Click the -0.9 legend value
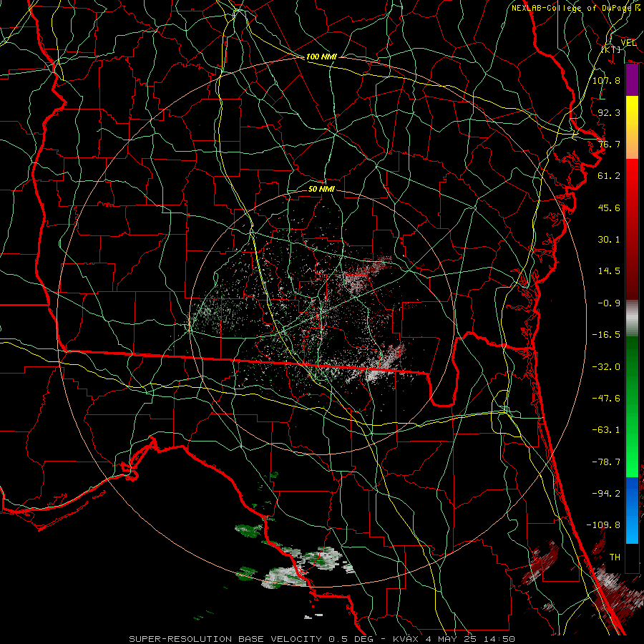644x644 pixels. (609, 303)
